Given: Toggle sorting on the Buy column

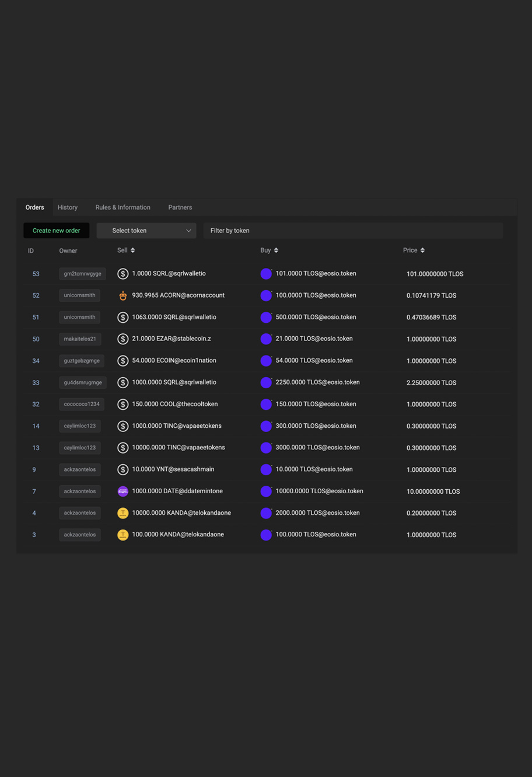Looking at the screenshot, I should 269,250.
